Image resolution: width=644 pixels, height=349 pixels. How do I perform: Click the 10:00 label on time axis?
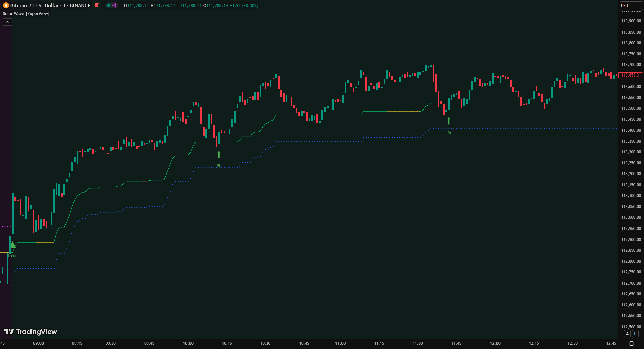point(188,343)
